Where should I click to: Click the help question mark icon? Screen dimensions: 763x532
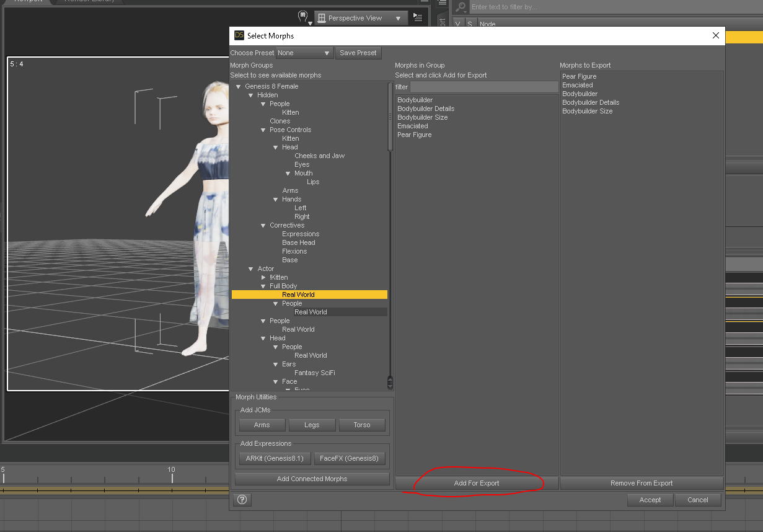pos(242,500)
